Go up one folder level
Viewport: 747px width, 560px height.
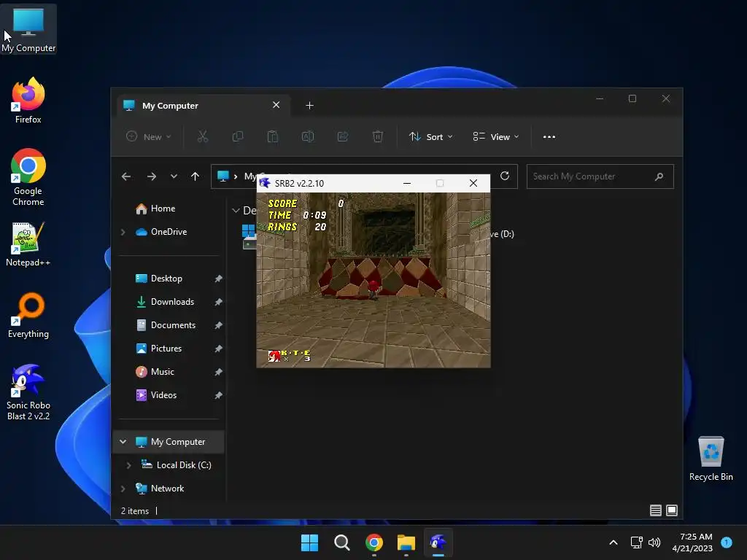[195, 176]
